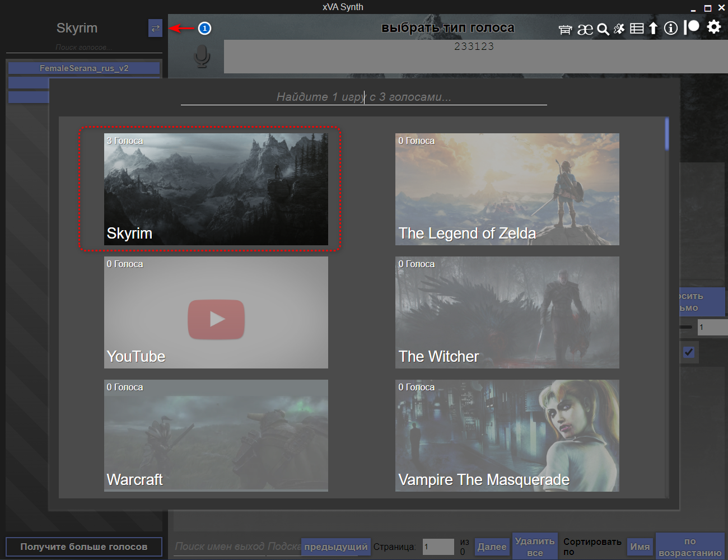Toggle sort order 'по возрастанию' button
Viewport: 728px width, 560px height.
pos(690,547)
